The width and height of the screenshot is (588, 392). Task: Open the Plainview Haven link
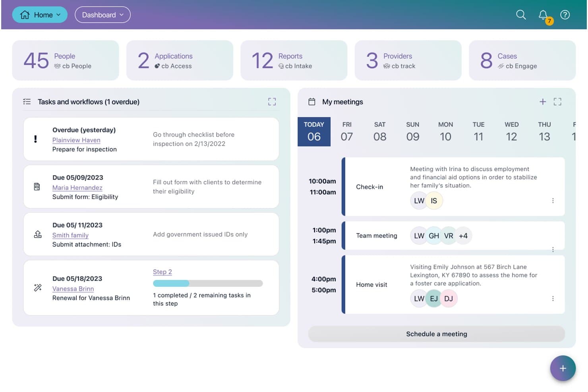pos(76,140)
